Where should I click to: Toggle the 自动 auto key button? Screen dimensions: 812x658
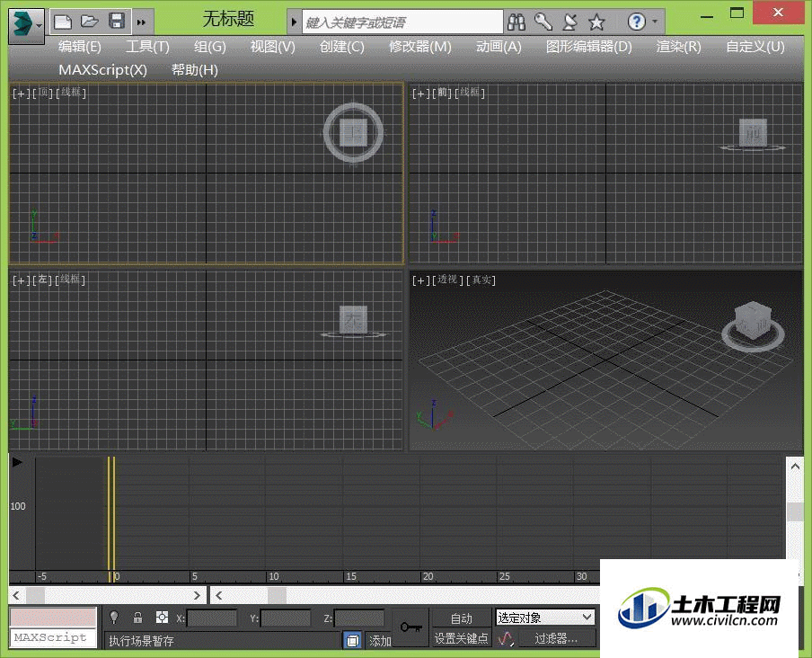point(461,618)
